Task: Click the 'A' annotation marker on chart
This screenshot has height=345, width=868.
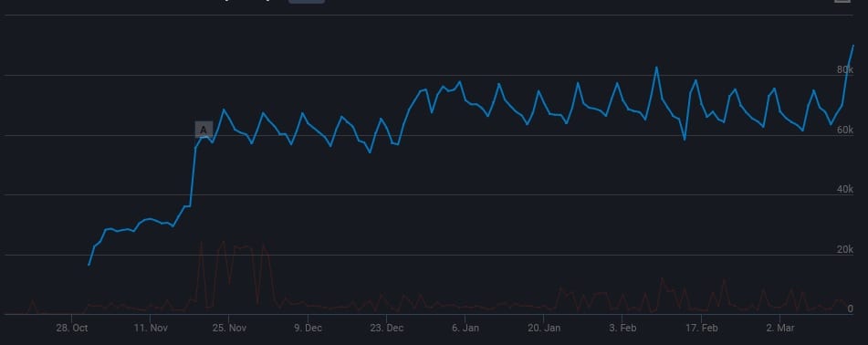Action: coord(204,130)
